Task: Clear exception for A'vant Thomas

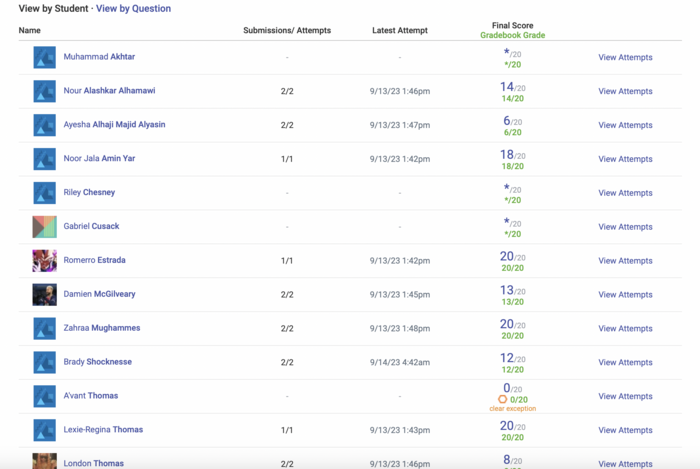Action: tap(512, 409)
